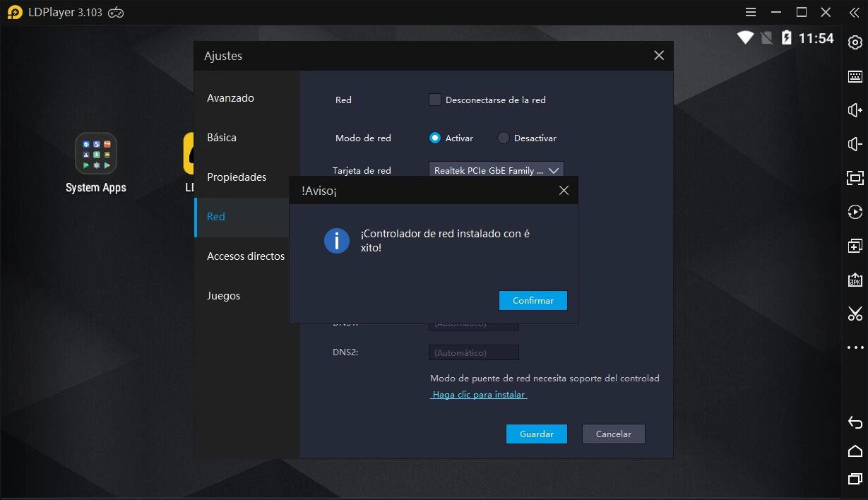Decrease volume using sidebar speaker icon
This screenshot has height=500, width=868.
click(x=855, y=144)
